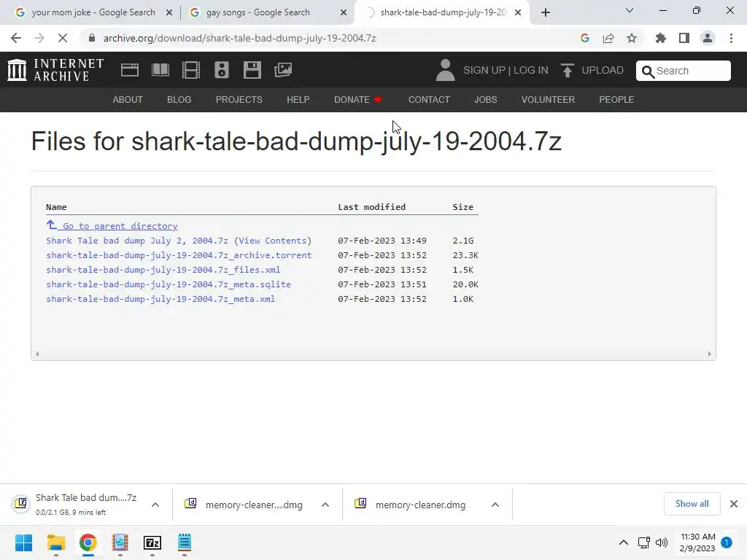Open volume control in system tray

point(661,542)
